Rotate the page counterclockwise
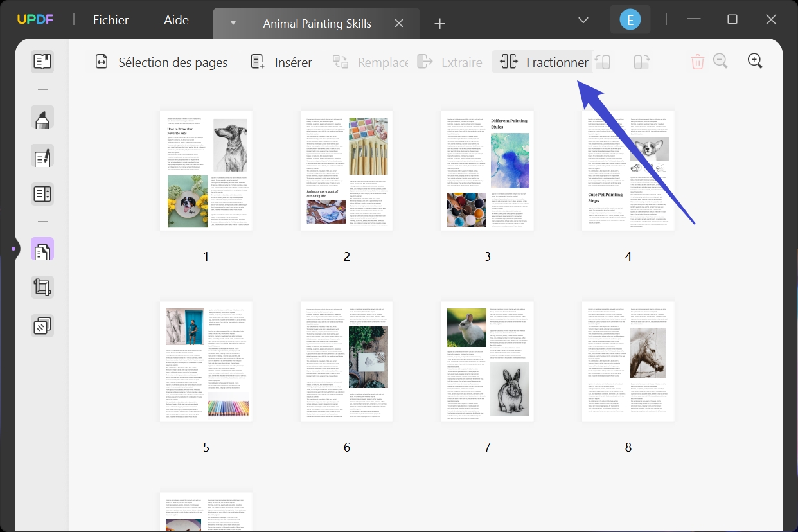 602,61
